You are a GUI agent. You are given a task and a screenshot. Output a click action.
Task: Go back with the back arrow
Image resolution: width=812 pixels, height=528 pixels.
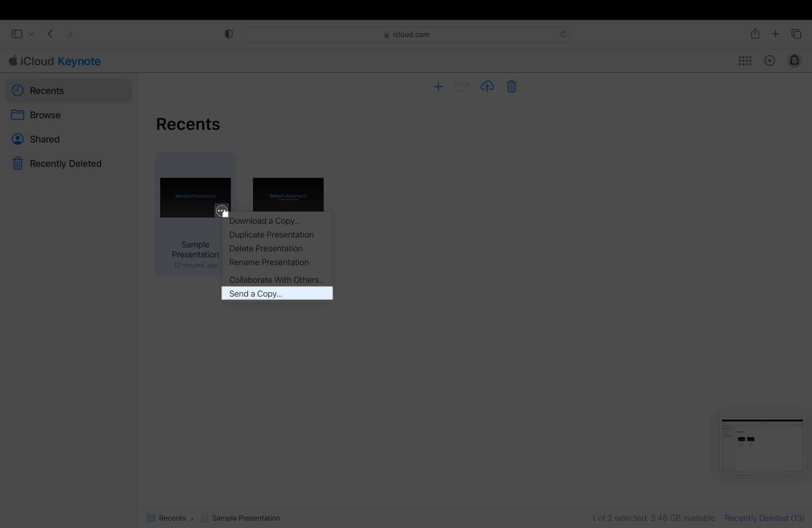pos(50,34)
